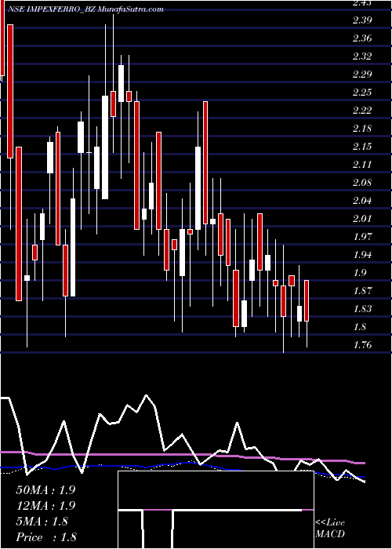Click the 1.97 price axis label
Viewport: 392px width, 549px height.
[x=361, y=237]
